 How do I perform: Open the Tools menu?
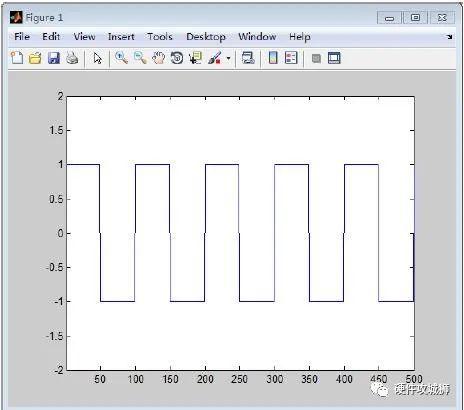(x=160, y=37)
